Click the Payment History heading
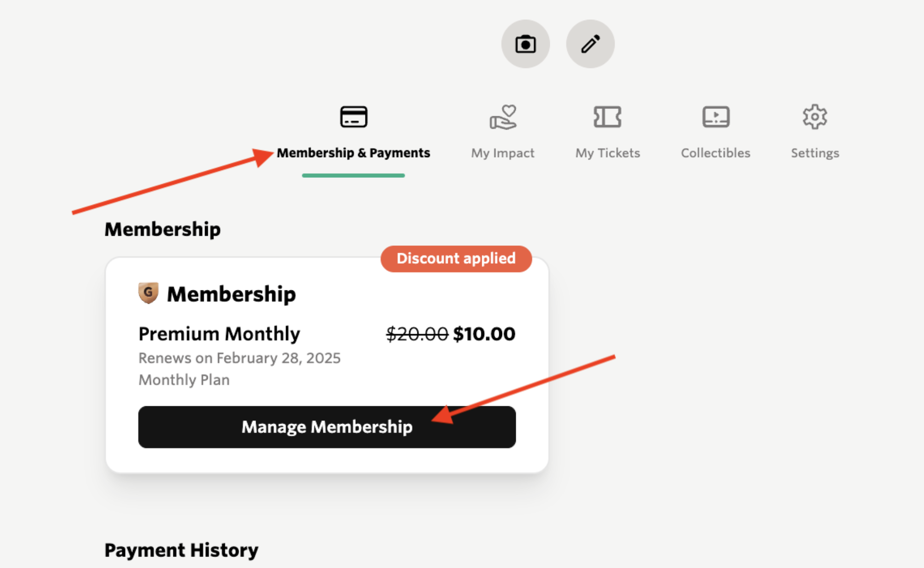Viewport: 924px width, 568px height. [x=181, y=551]
